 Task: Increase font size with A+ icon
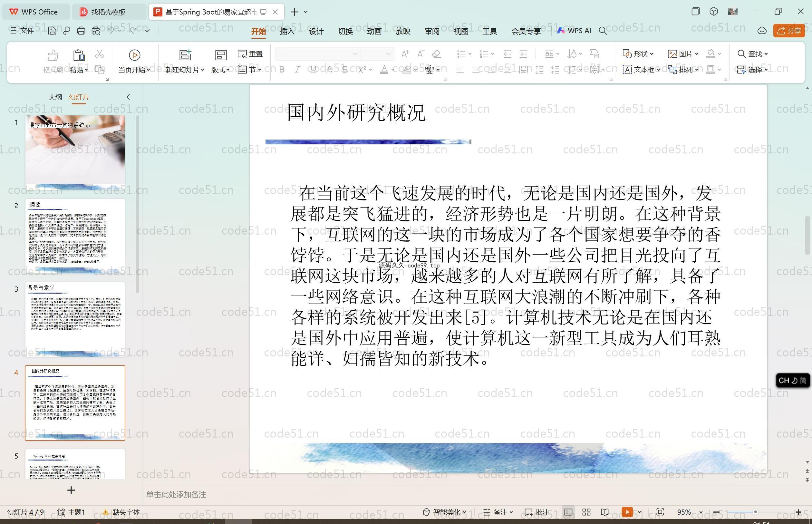pos(405,54)
